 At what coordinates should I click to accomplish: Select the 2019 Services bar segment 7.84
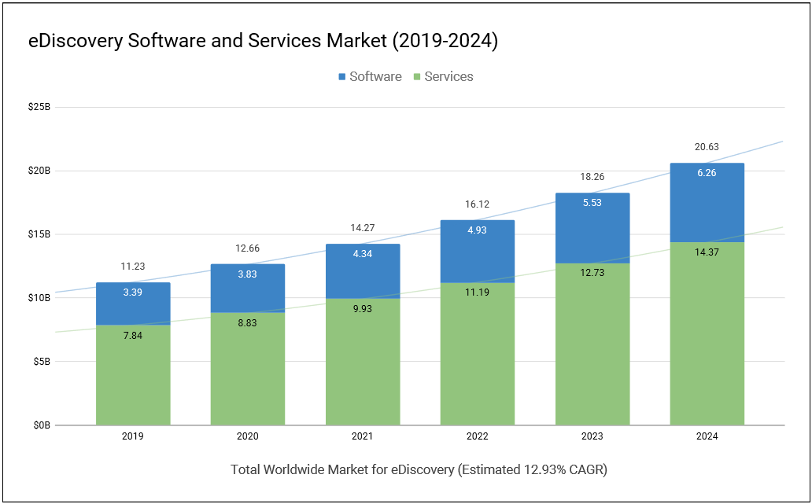pyautogui.click(x=133, y=375)
